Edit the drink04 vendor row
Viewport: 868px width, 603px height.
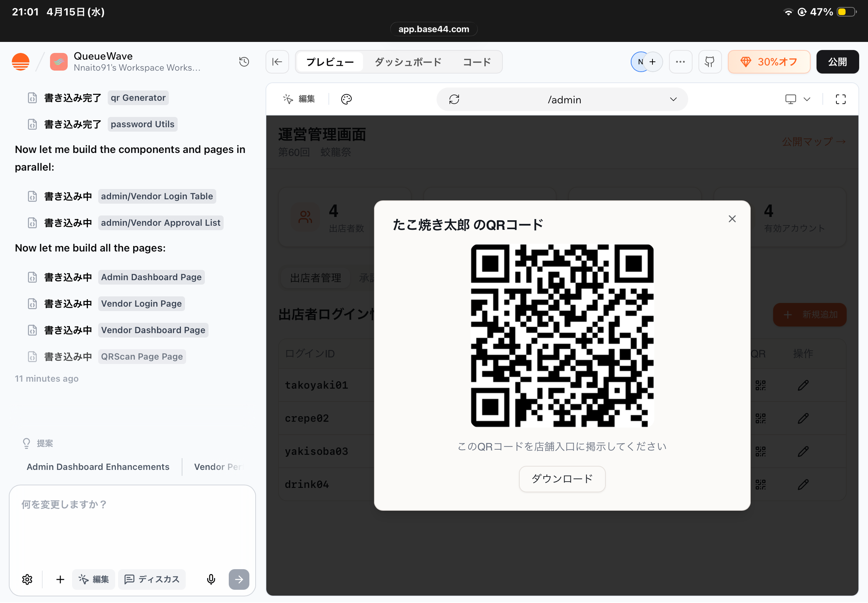(x=803, y=484)
